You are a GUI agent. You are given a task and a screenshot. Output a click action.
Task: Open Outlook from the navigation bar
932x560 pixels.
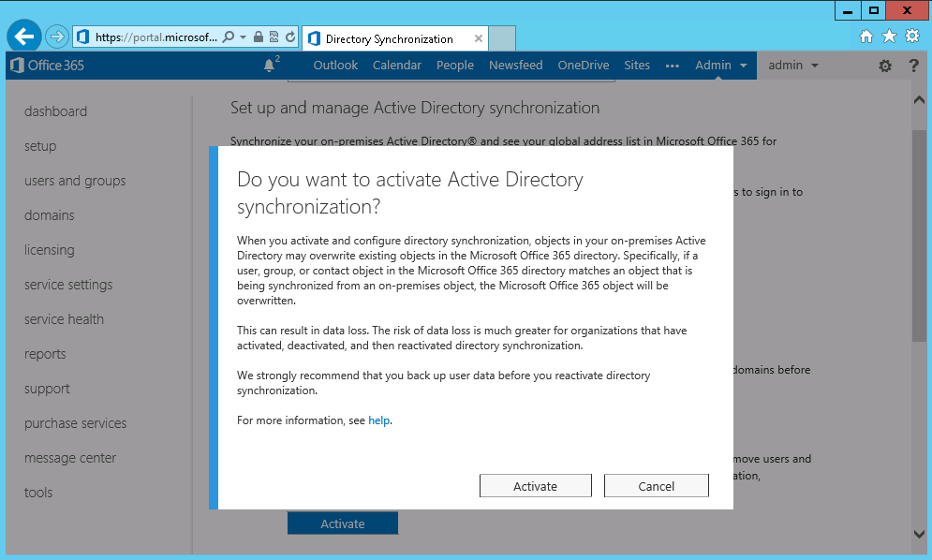point(335,66)
